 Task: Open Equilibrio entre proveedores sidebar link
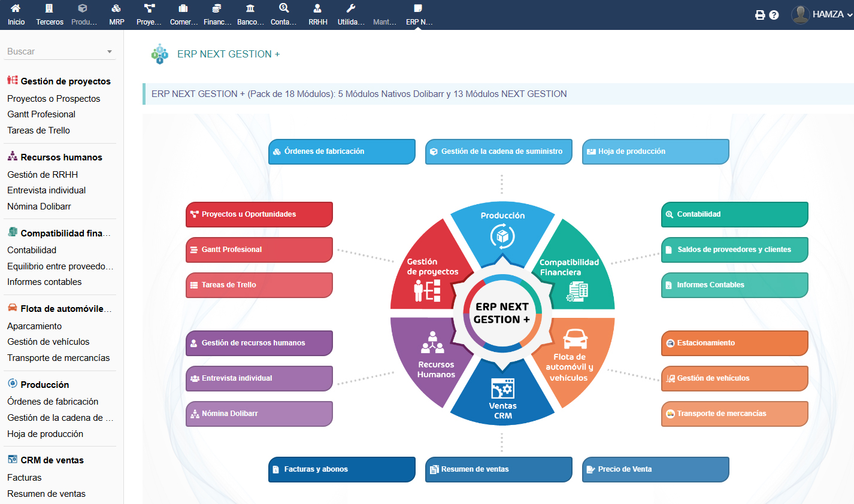60,266
